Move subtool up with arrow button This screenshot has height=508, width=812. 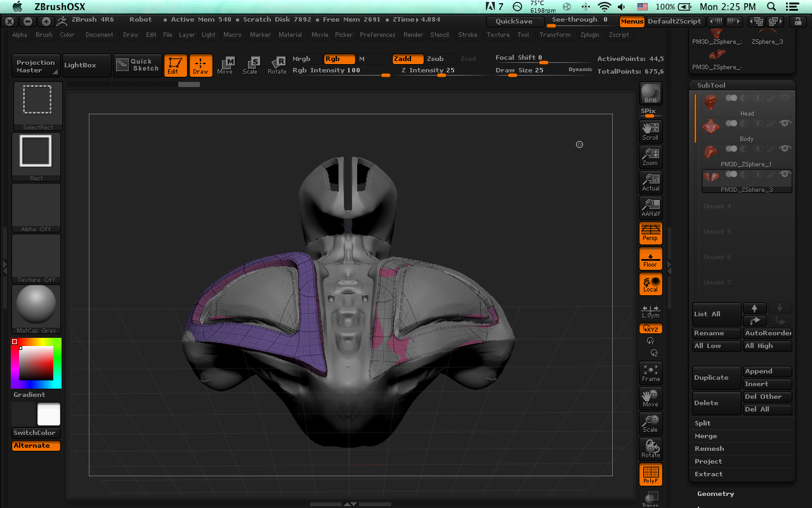click(755, 308)
